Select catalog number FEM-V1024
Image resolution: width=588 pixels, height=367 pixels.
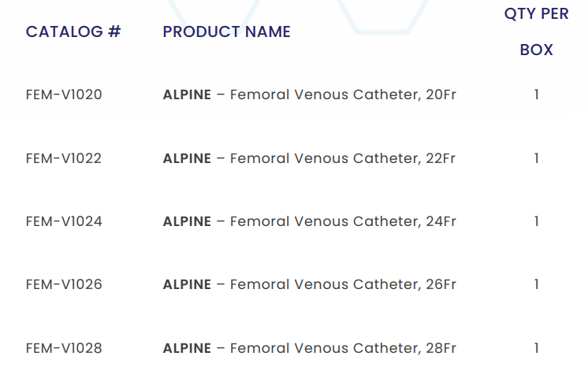click(64, 221)
